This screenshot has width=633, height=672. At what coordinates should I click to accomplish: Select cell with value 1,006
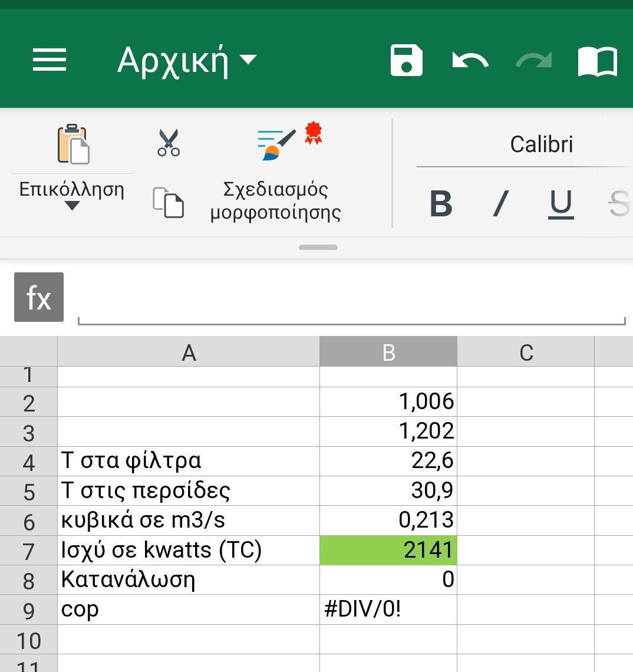tap(388, 402)
